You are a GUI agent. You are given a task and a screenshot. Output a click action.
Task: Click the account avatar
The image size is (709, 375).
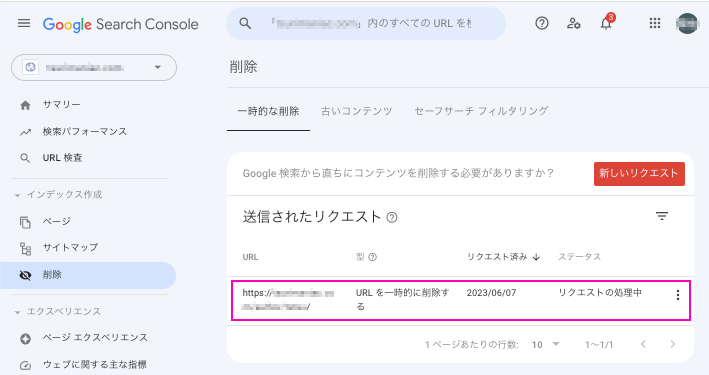pyautogui.click(x=687, y=24)
